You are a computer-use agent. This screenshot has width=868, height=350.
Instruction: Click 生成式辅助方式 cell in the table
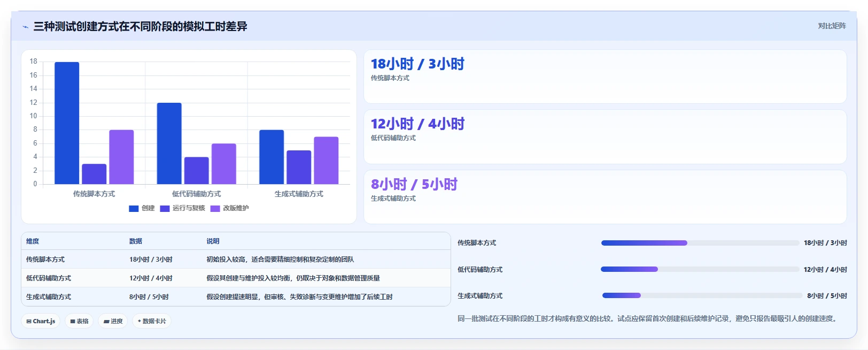pyautogui.click(x=49, y=297)
